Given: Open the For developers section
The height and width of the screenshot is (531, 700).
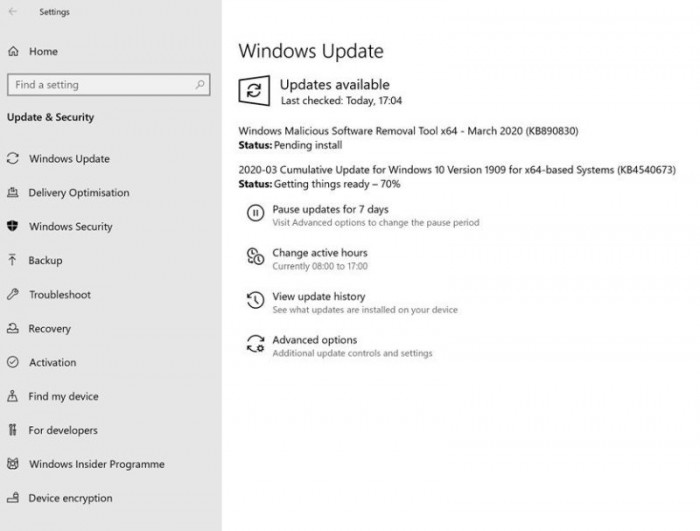Looking at the screenshot, I should (63, 430).
